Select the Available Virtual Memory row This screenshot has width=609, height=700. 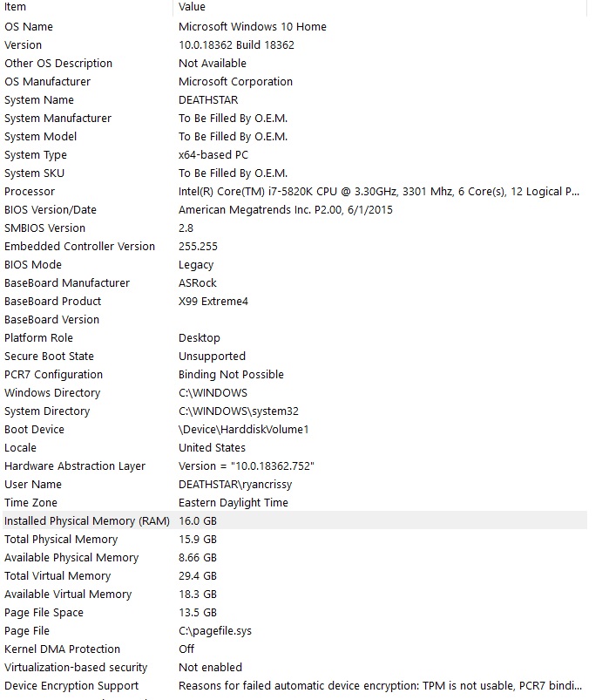[294, 595]
